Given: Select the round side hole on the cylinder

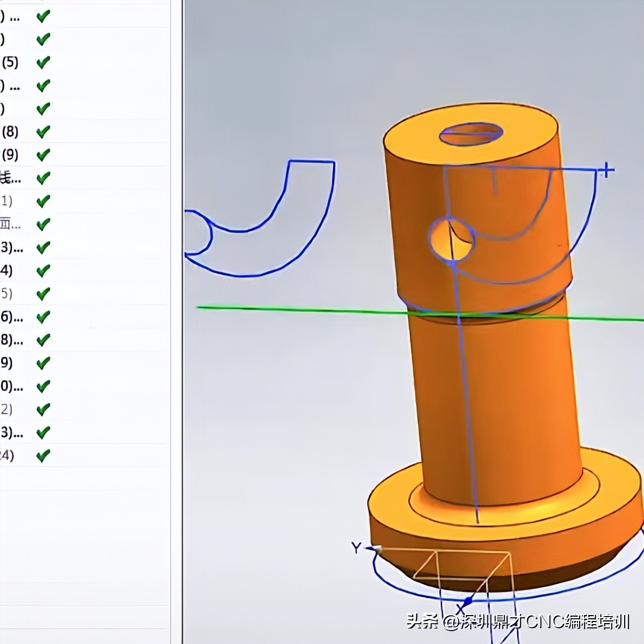Looking at the screenshot, I should click(x=451, y=239).
